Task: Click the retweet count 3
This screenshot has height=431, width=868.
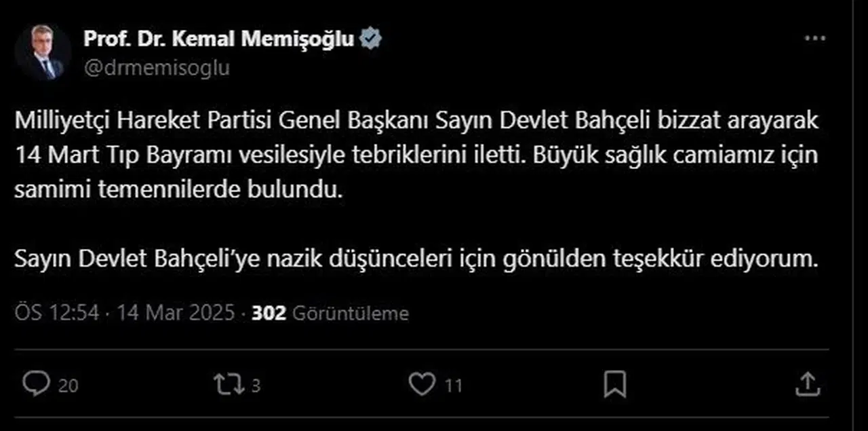Action: click(x=256, y=386)
